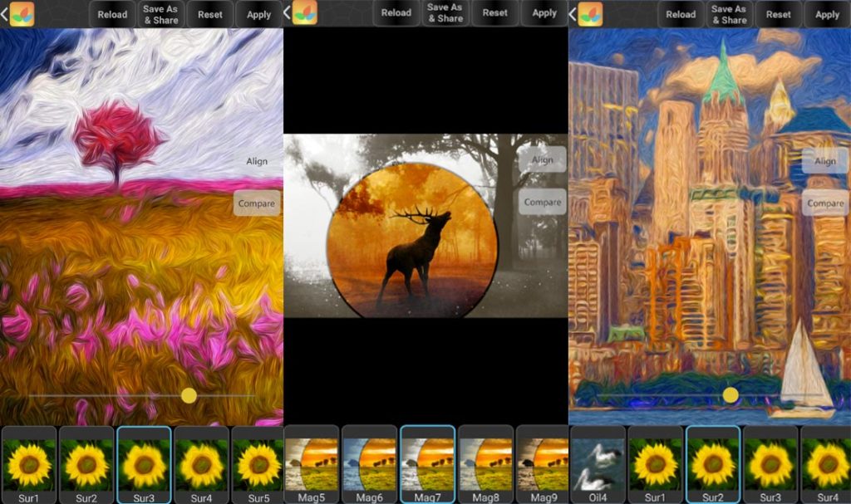Select Sur3 filter in right screen
The width and height of the screenshot is (851, 504).
(x=770, y=465)
